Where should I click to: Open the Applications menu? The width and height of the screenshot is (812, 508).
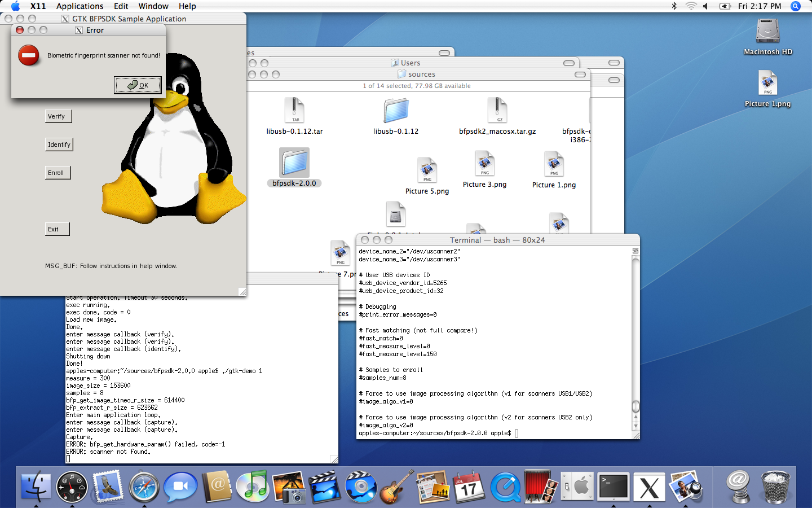coord(80,6)
